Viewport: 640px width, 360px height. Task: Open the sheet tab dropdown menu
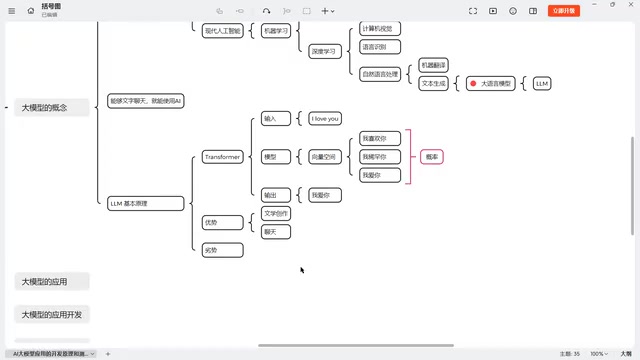[x=93, y=354]
